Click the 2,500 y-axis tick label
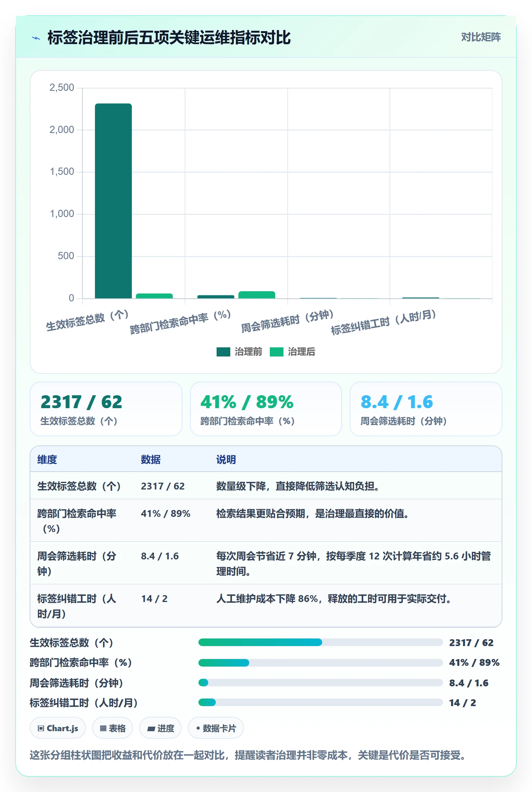The width and height of the screenshot is (532, 792). [x=62, y=88]
